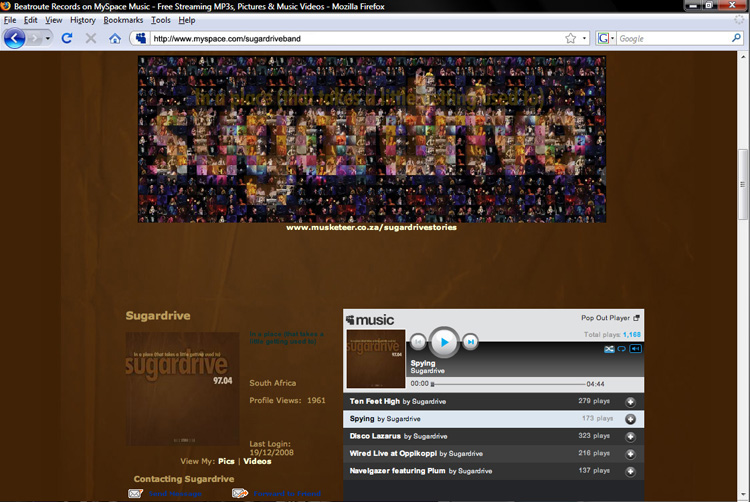Click the MySpace site favicon in address bar

pyautogui.click(x=141, y=38)
